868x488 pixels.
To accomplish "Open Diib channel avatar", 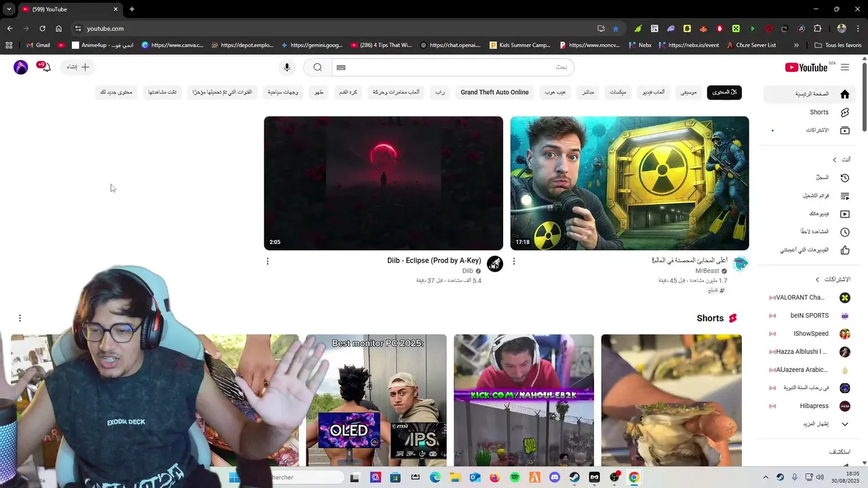I will (495, 264).
